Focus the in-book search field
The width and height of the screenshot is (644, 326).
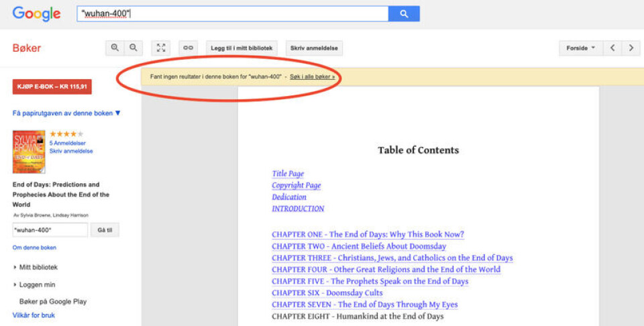pos(50,230)
